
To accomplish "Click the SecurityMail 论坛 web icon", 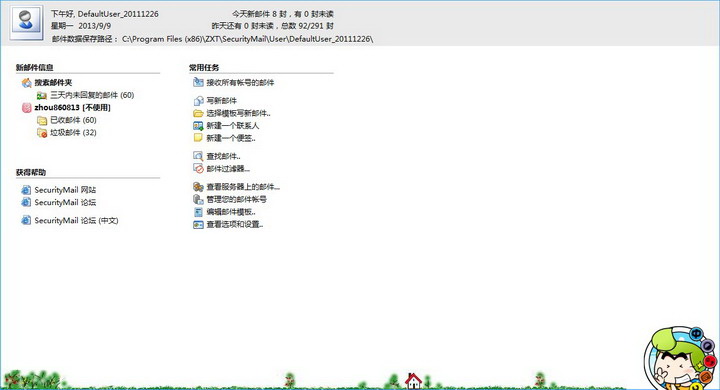I will click(26, 202).
